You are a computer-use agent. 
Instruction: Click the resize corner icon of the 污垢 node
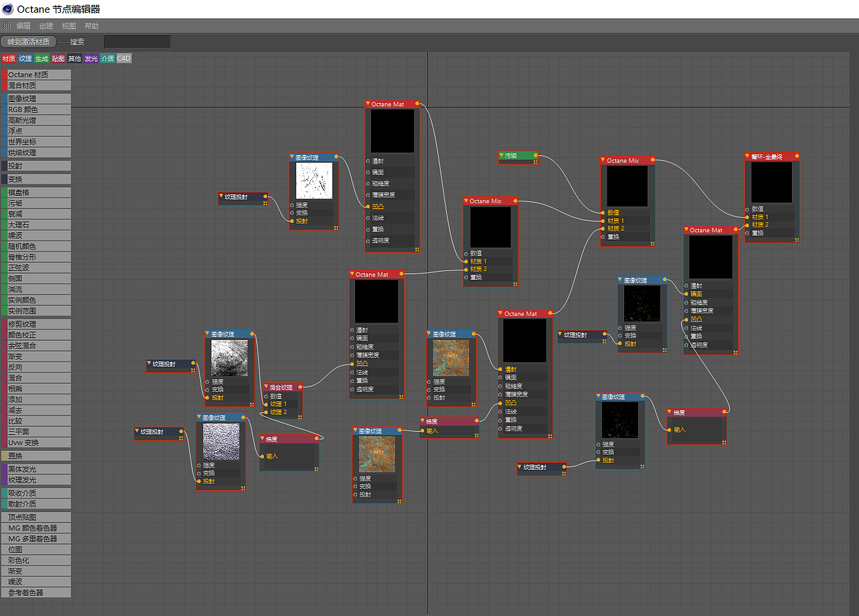[535, 162]
